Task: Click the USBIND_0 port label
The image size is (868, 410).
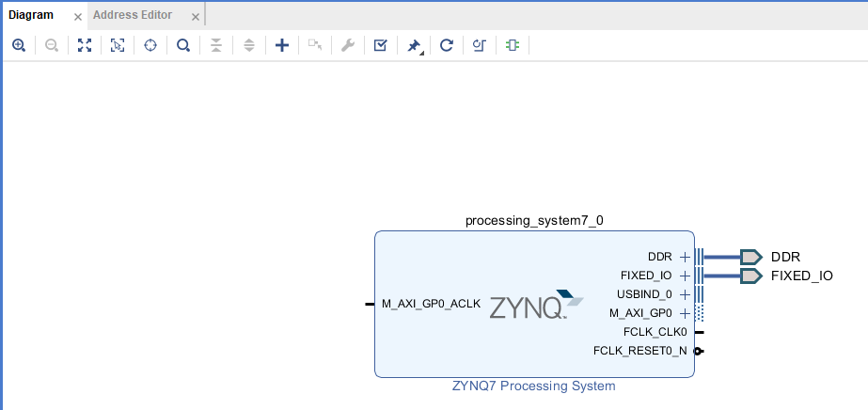Action: [644, 294]
